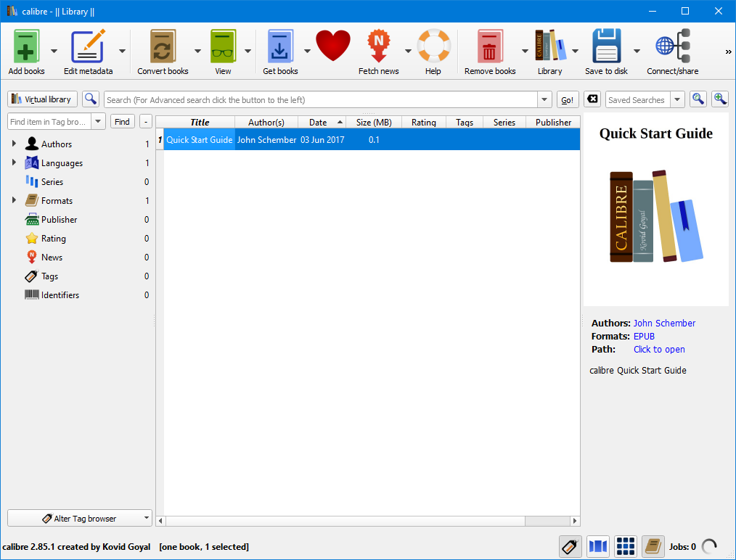Open the book with View icon
The height and width of the screenshot is (560, 736).
point(223,46)
